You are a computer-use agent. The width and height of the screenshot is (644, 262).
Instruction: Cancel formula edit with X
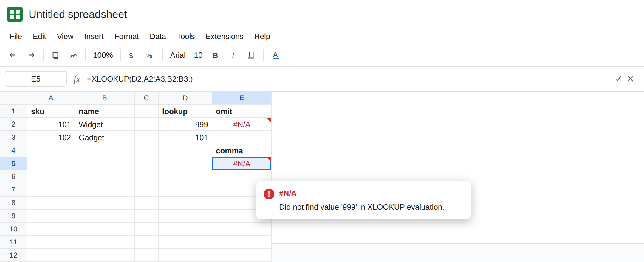click(x=630, y=79)
